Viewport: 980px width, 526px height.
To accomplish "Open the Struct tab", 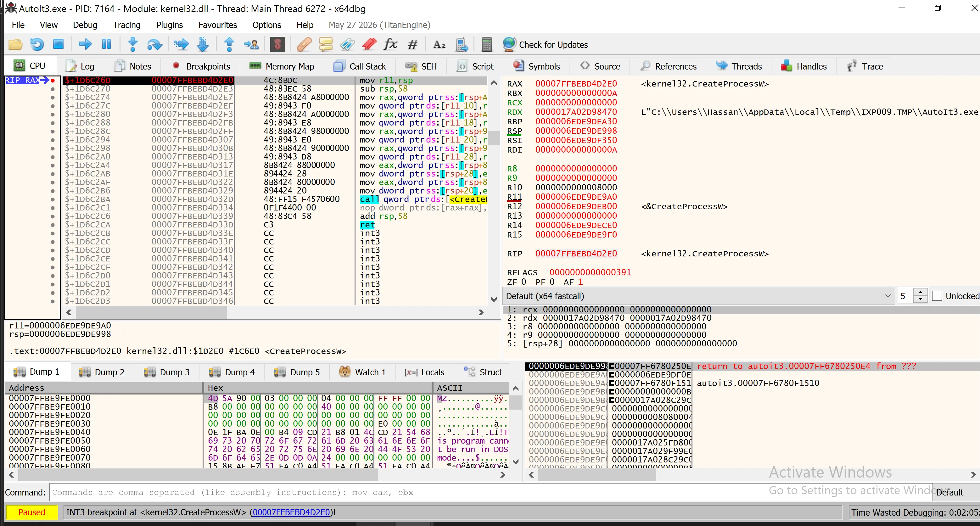I will [483, 372].
